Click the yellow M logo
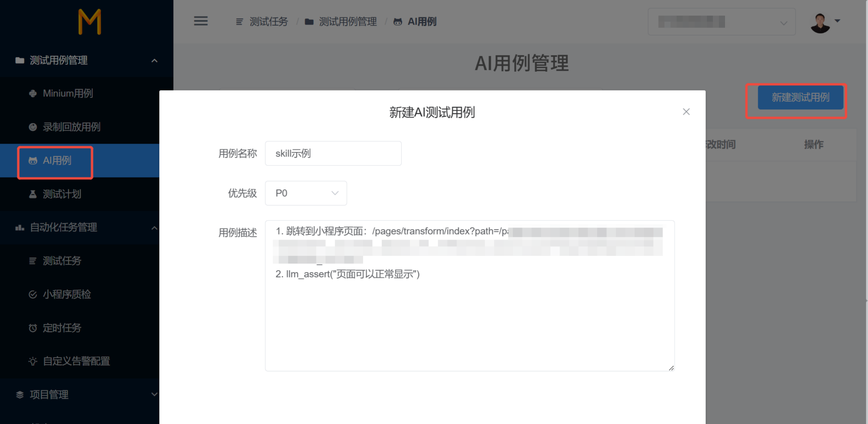The height and width of the screenshot is (424, 868). pos(89,22)
